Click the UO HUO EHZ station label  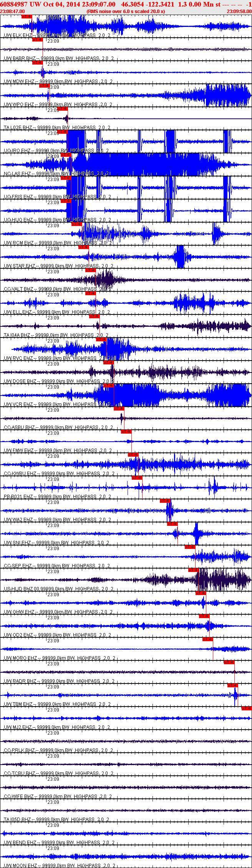point(57,220)
